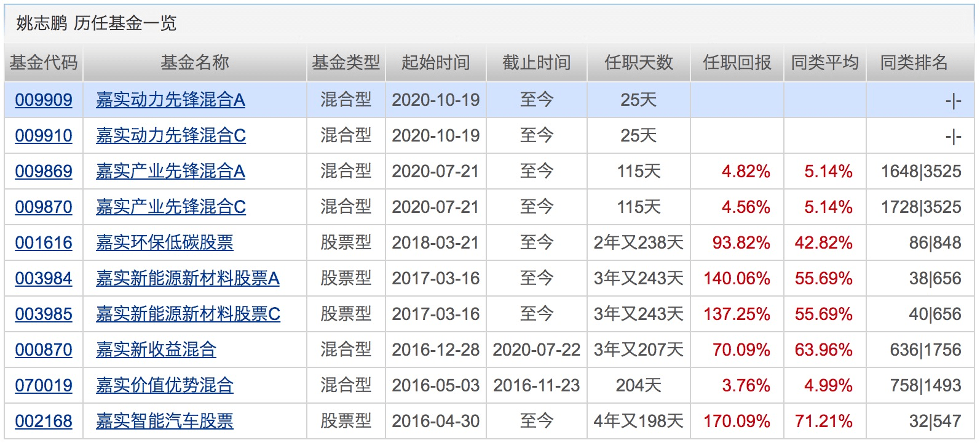The height and width of the screenshot is (448, 980).
Task: Open fund 嘉实产业先锋混合A
Action: point(170,171)
